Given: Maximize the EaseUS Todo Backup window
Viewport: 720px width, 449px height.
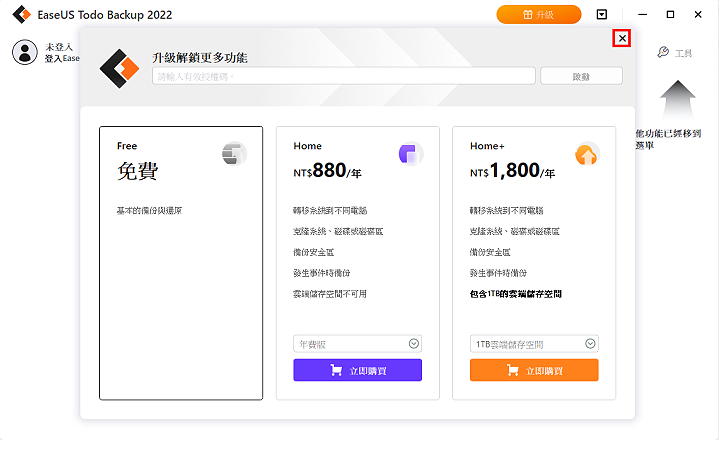Looking at the screenshot, I should (x=670, y=15).
